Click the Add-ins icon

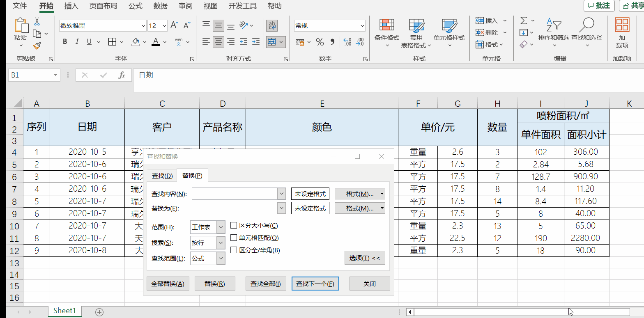click(622, 33)
